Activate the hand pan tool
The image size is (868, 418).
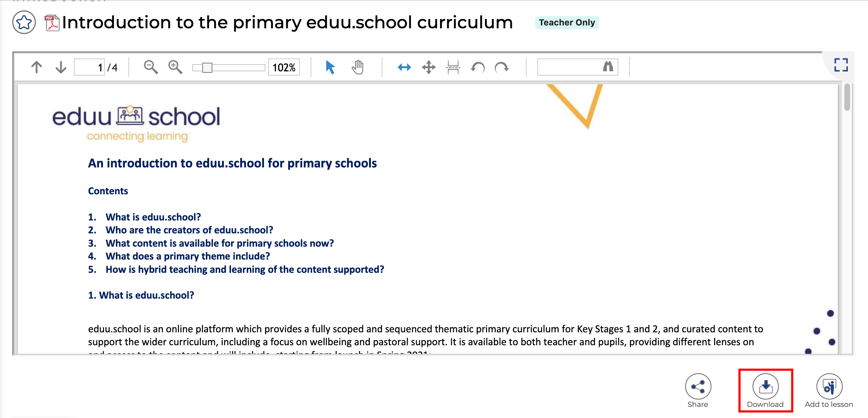(x=358, y=67)
